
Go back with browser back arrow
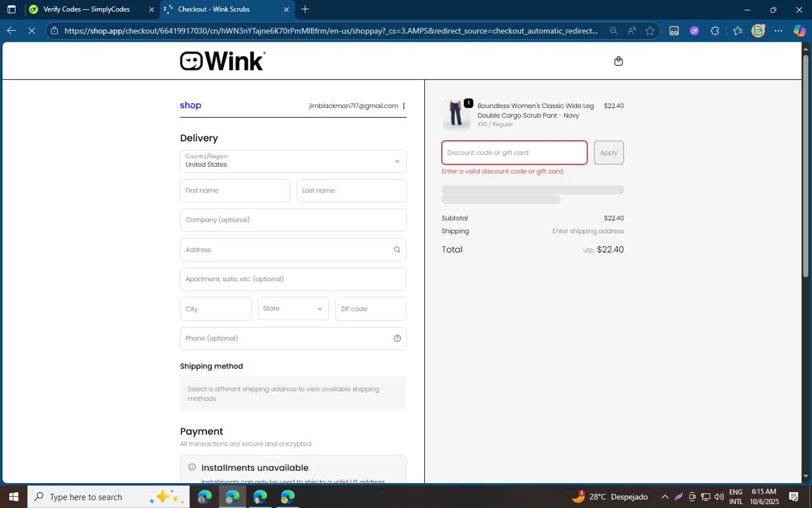click(x=11, y=31)
